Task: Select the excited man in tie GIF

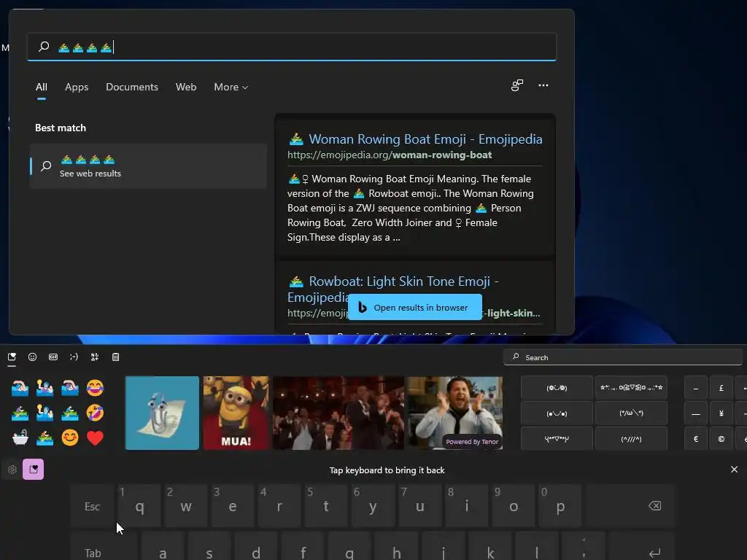Action: (x=454, y=413)
